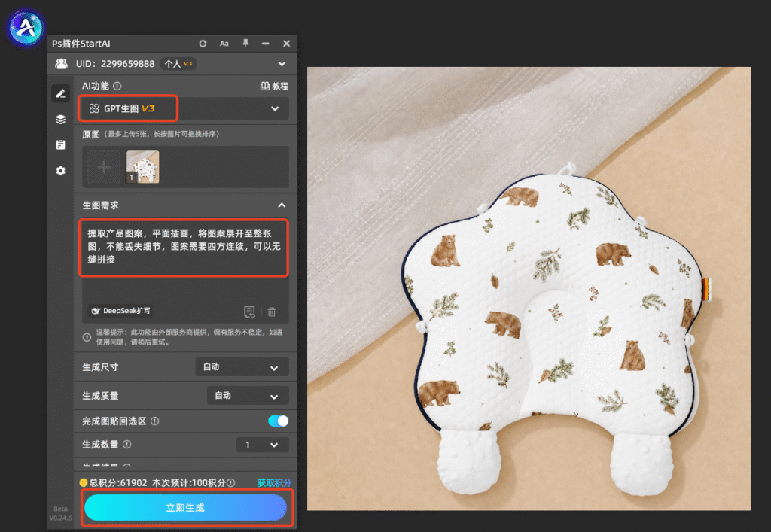Click the 总积分:61902 text
This screenshot has width=771, height=532.
[x=118, y=483]
